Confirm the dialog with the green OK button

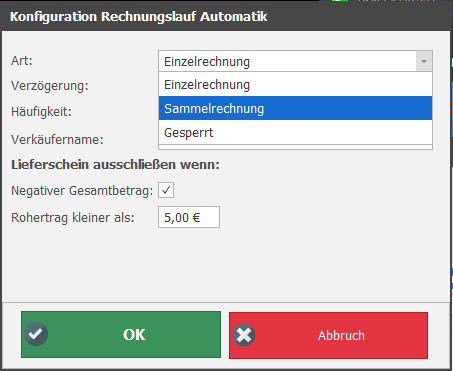pyautogui.click(x=121, y=334)
